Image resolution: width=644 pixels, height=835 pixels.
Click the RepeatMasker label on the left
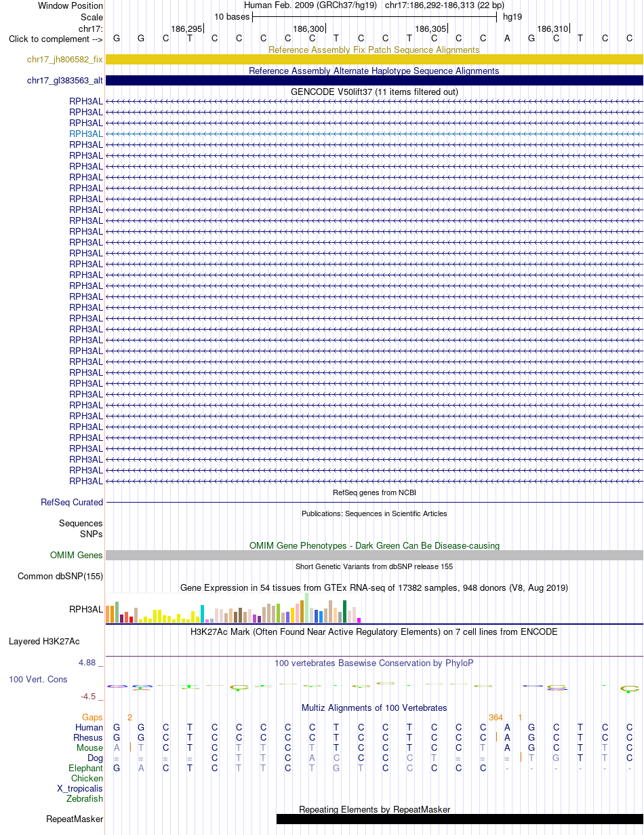[x=75, y=819]
